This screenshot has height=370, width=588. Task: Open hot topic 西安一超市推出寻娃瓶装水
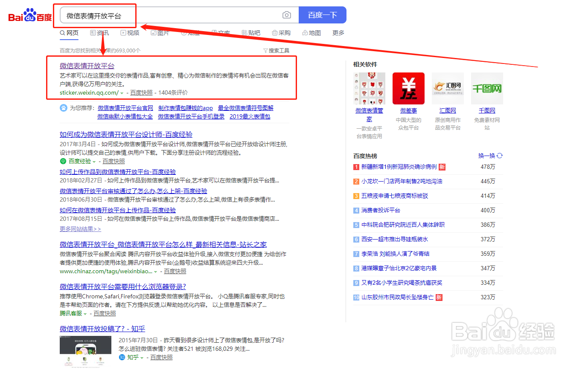[x=395, y=239]
